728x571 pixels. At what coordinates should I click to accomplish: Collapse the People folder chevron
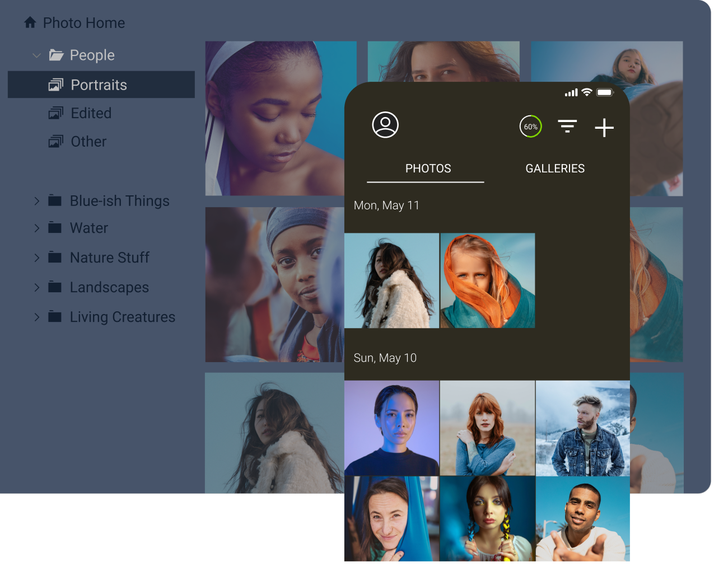click(36, 55)
